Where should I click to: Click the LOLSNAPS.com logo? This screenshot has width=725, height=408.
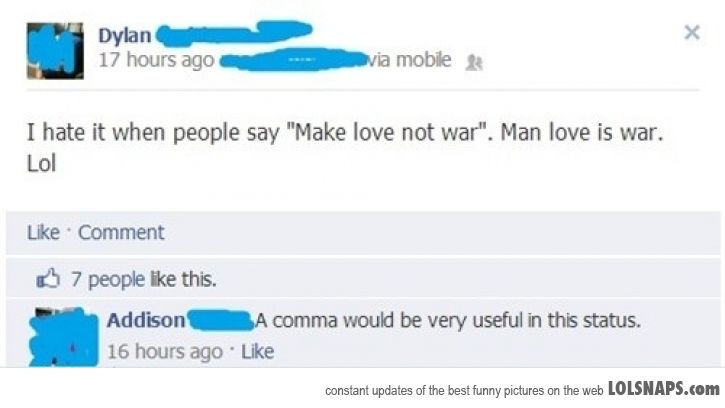click(x=664, y=389)
